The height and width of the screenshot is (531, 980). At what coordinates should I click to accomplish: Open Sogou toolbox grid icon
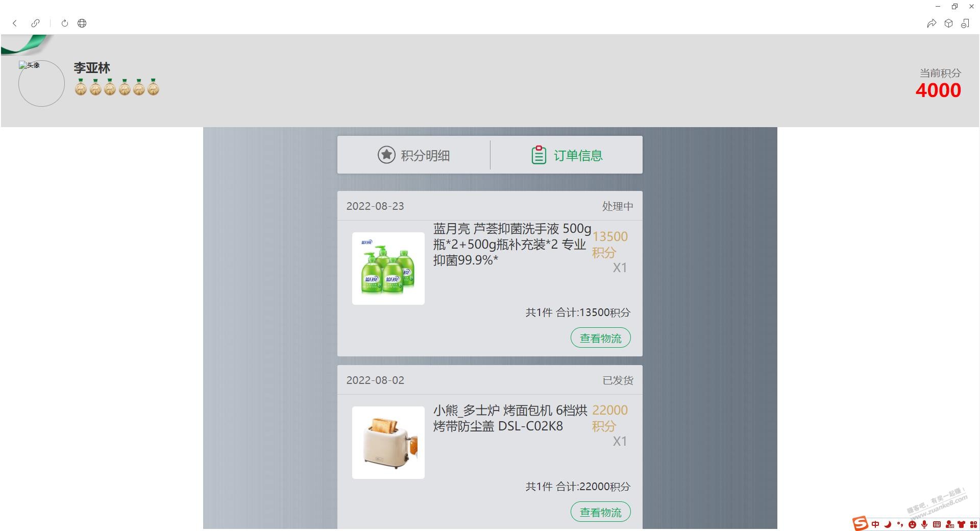pyautogui.click(x=973, y=524)
